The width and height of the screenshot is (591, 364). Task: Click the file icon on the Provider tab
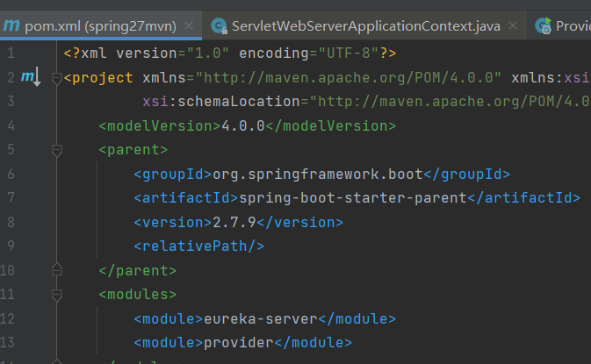pos(545,26)
